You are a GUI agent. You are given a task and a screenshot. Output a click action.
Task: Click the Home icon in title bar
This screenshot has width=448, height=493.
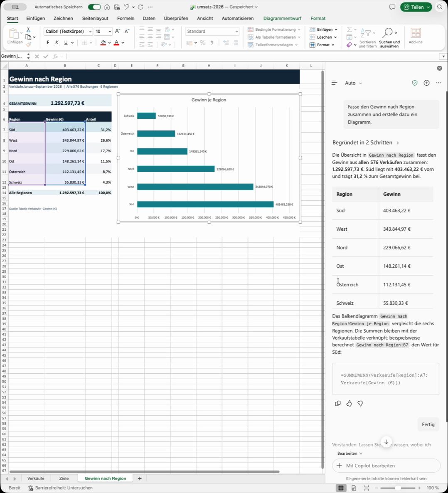[x=107, y=7]
